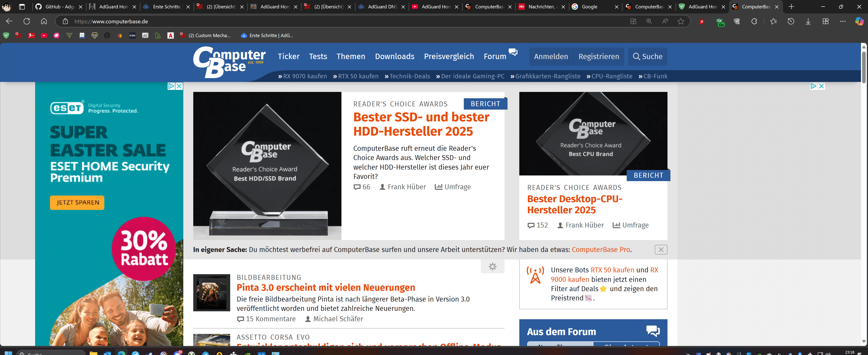Image resolution: width=868 pixels, height=355 pixels.
Task: Open the CDK bookmark icon
Action: pyautogui.click(x=132, y=35)
